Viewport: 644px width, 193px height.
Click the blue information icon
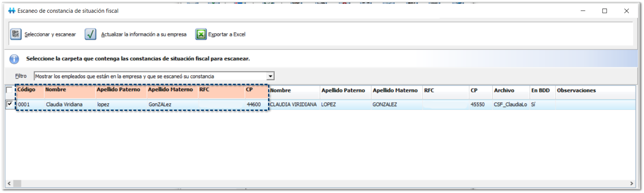pyautogui.click(x=14, y=59)
